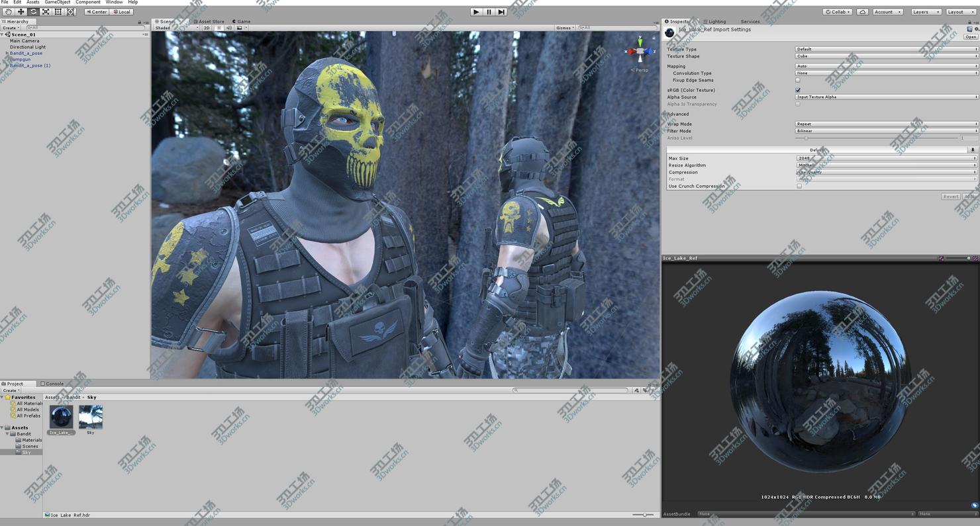Viewport: 980px width, 526px height.
Task: Select the Rect transform tool
Action: click(x=58, y=12)
